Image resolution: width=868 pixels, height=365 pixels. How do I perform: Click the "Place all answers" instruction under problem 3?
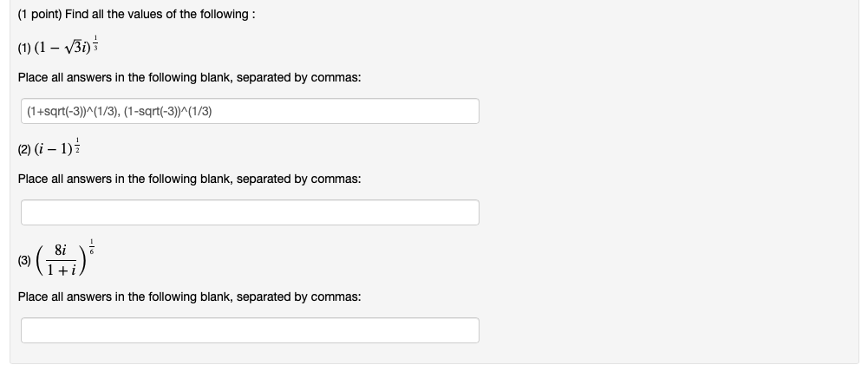pos(189,297)
